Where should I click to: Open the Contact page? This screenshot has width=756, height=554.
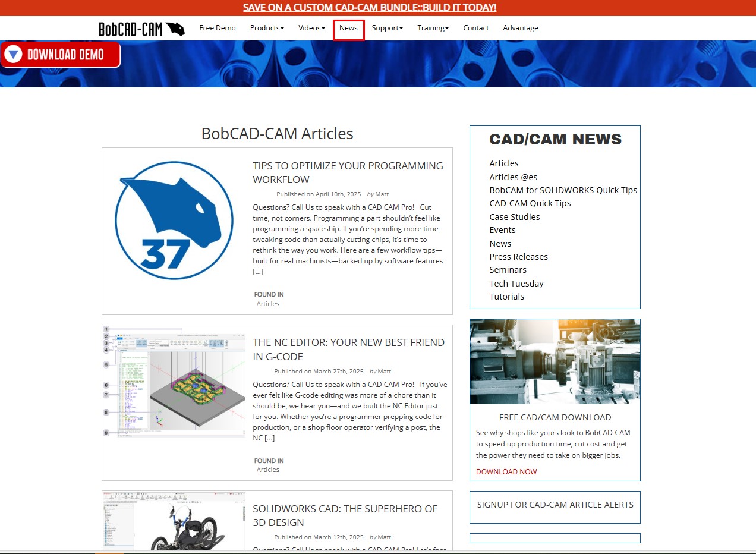tap(476, 28)
